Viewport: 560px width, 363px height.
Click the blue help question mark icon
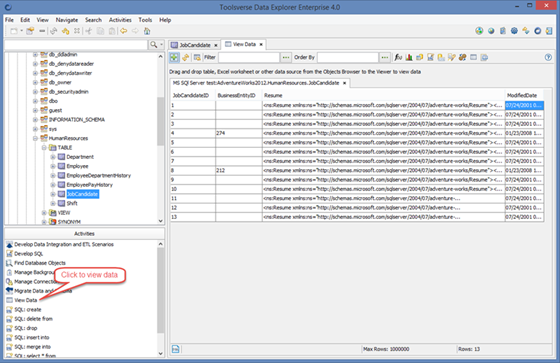coord(548,57)
